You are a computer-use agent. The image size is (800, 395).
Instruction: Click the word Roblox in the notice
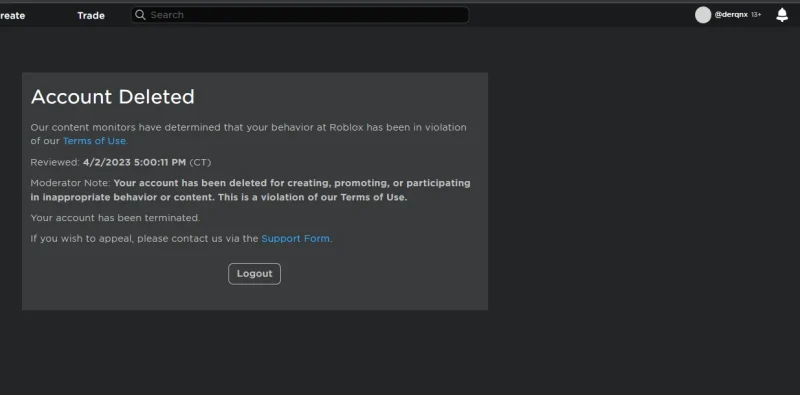click(x=346, y=127)
